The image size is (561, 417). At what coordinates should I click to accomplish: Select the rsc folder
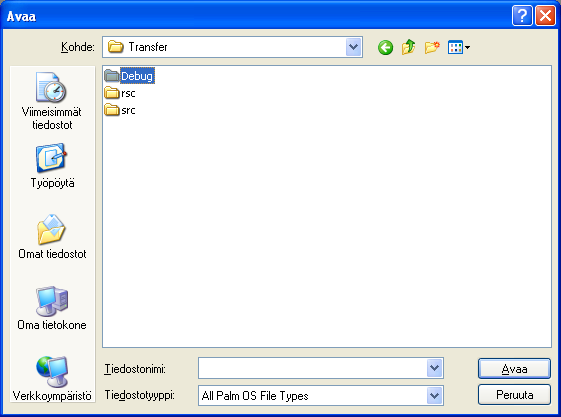pos(120,93)
